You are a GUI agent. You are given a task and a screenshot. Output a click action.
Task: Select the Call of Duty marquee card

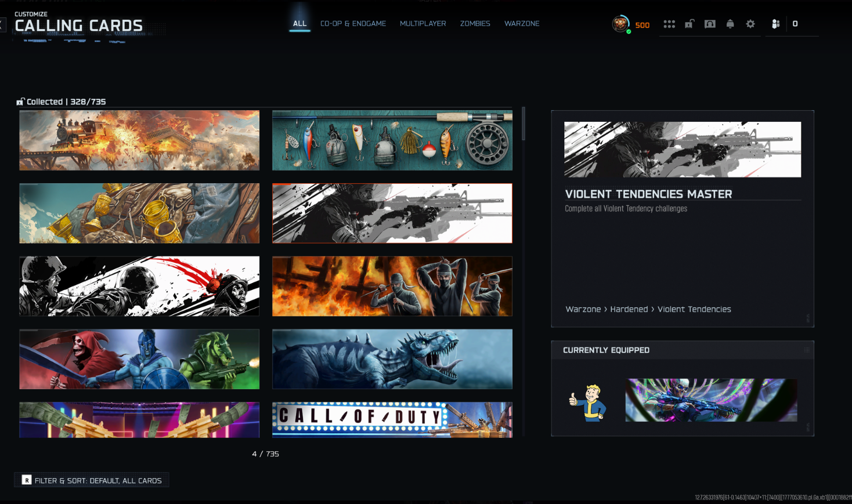coord(392,420)
